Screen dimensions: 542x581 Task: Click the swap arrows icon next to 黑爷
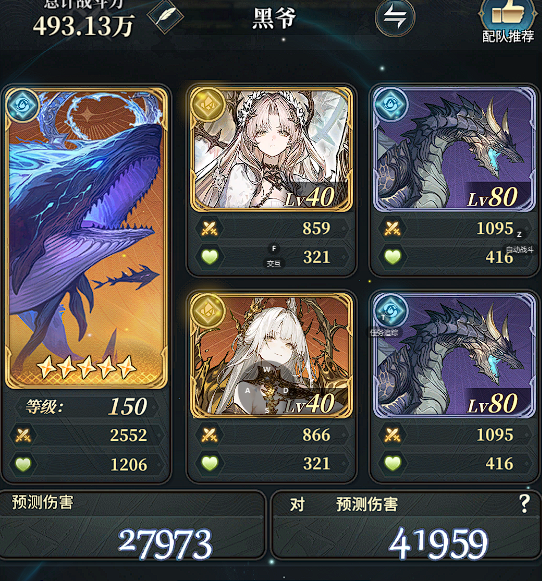pos(395,17)
